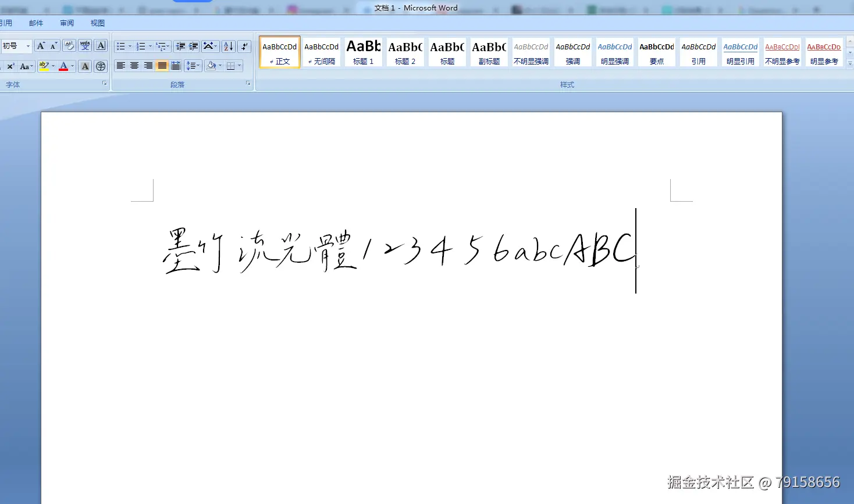Screen dimensions: 854x504
Task: Center the paragraph text
Action: click(x=134, y=66)
